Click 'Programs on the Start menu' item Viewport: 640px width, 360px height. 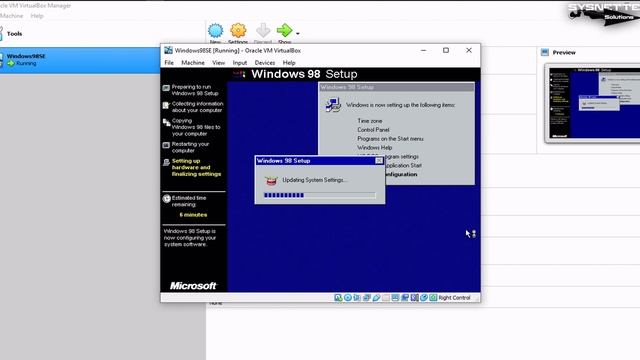[x=390, y=139]
